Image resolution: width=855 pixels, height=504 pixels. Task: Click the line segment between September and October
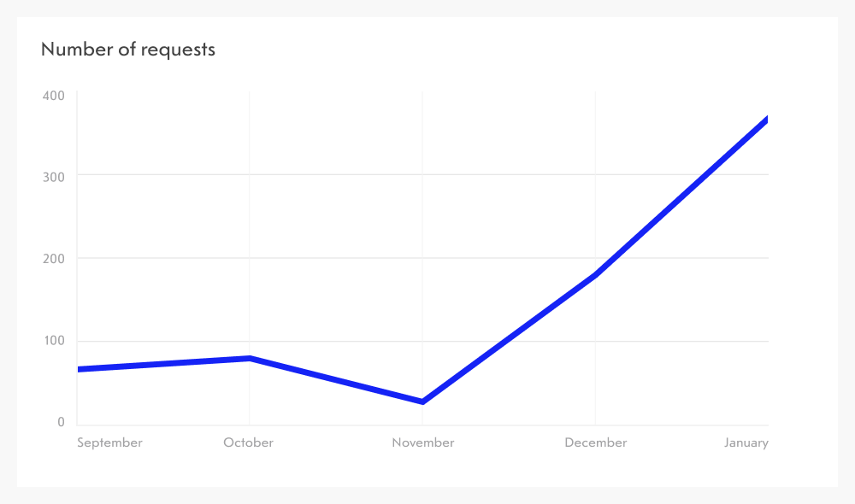(162, 364)
